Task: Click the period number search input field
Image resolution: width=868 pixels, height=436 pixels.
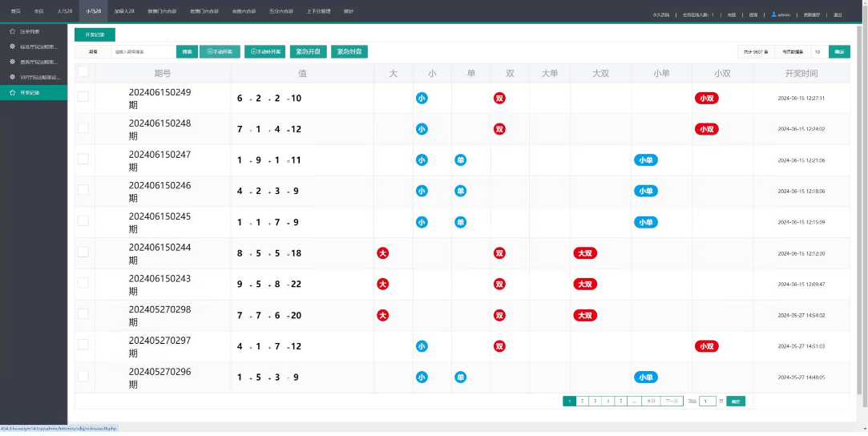Action: pos(142,51)
